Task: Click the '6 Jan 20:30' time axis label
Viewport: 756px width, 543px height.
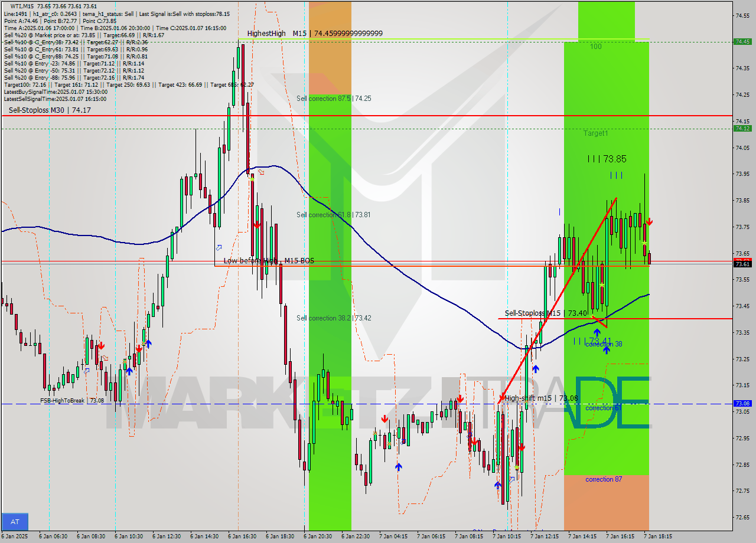Action: point(317,537)
